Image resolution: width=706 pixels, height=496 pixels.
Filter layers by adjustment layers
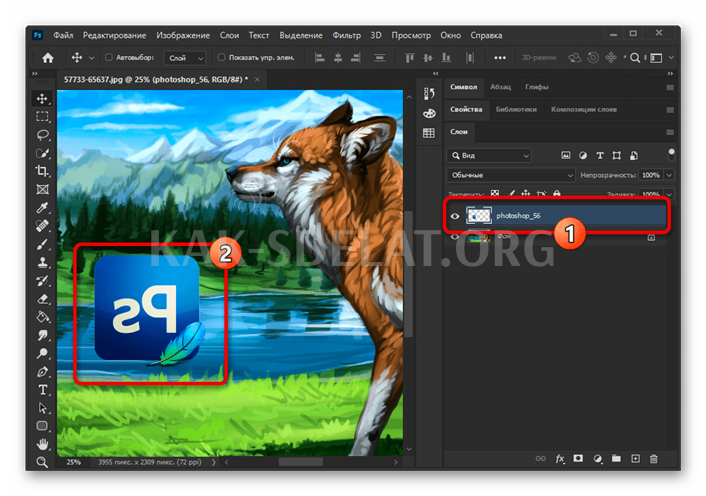[x=583, y=155]
